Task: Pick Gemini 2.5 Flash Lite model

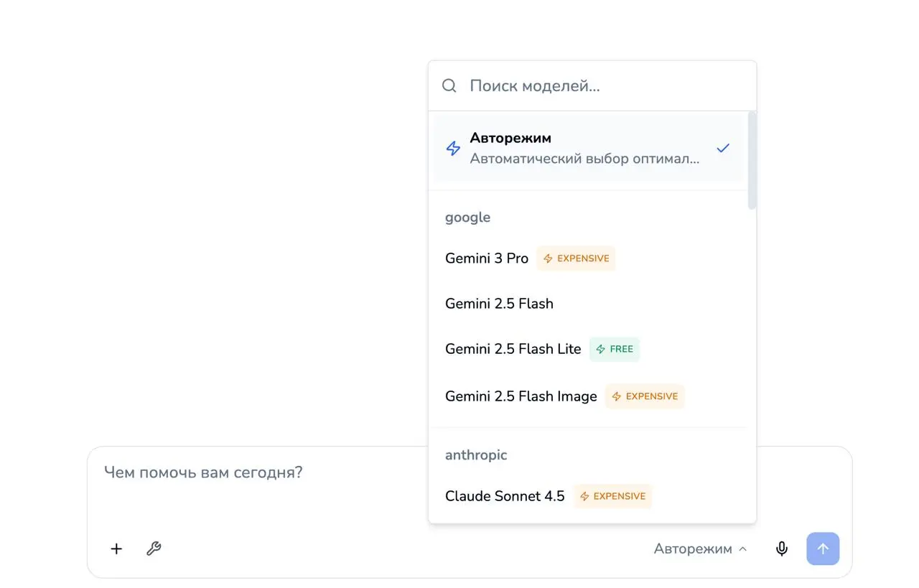Action: tap(588, 349)
